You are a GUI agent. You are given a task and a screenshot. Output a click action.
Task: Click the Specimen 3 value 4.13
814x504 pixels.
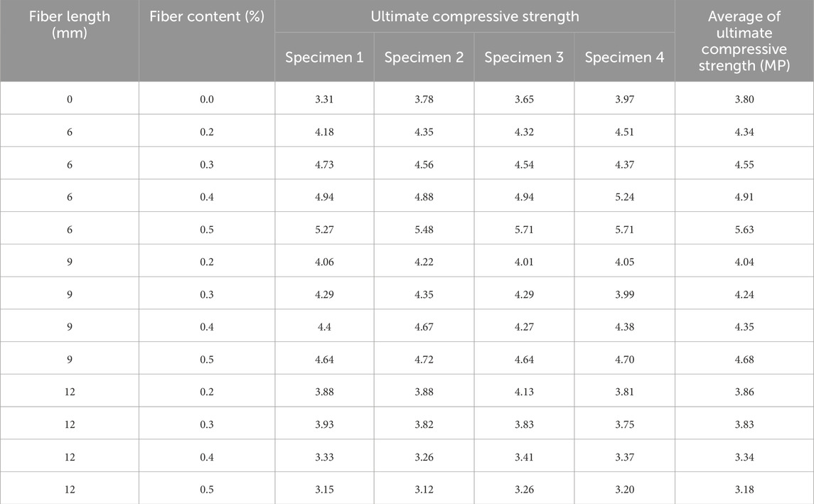click(524, 392)
